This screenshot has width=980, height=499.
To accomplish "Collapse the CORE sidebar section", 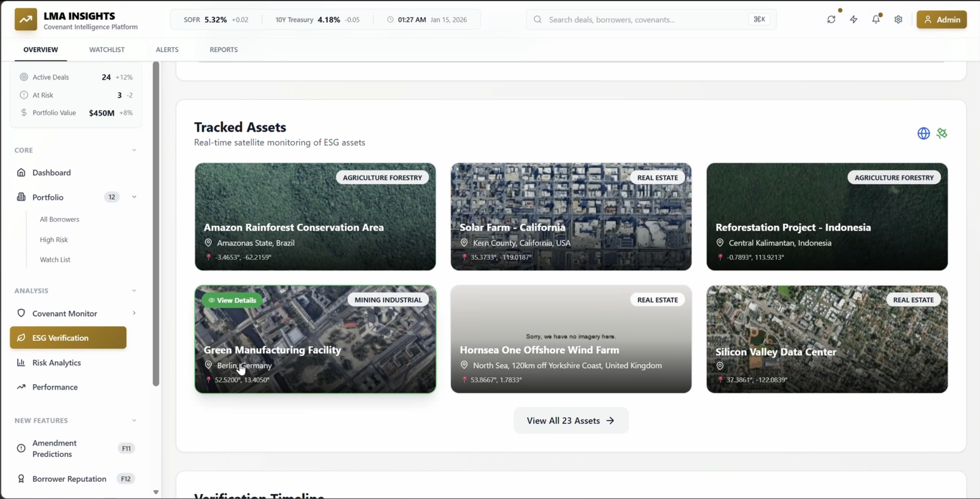I will point(134,150).
